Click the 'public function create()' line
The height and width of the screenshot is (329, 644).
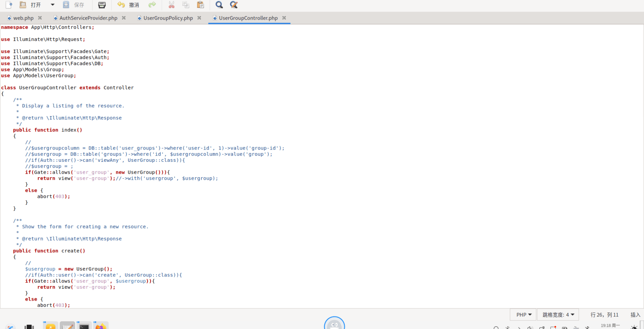pyautogui.click(x=49, y=251)
